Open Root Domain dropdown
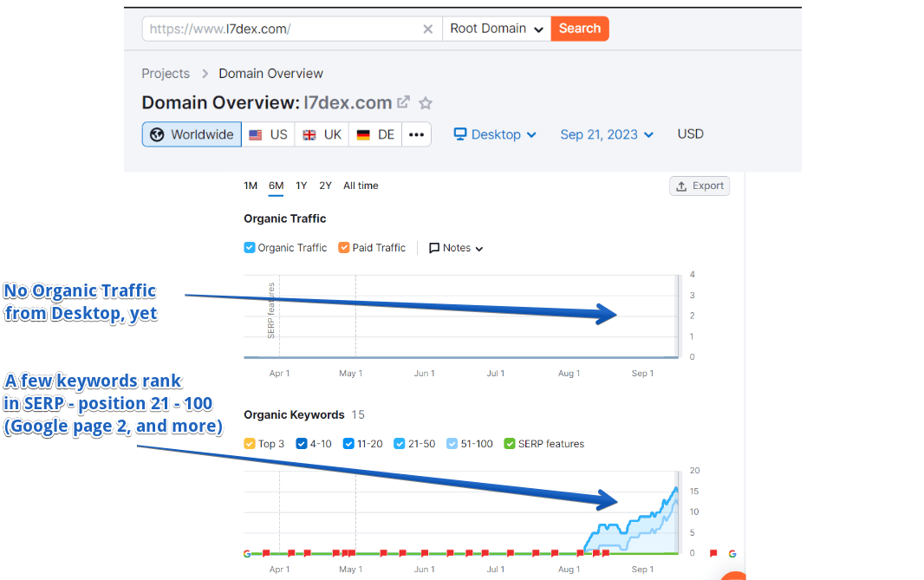 pyautogui.click(x=497, y=29)
